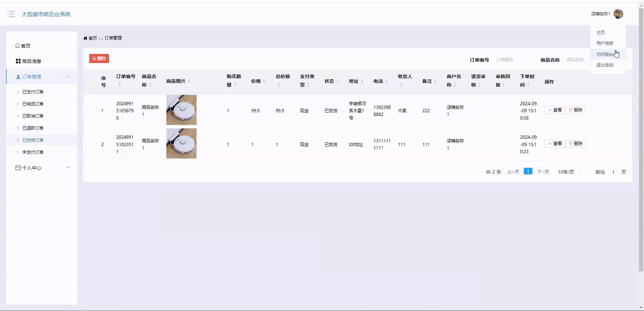The width and height of the screenshot is (644, 311).
Task: Click the home icon in the breadcrumb
Action: pyautogui.click(x=85, y=38)
